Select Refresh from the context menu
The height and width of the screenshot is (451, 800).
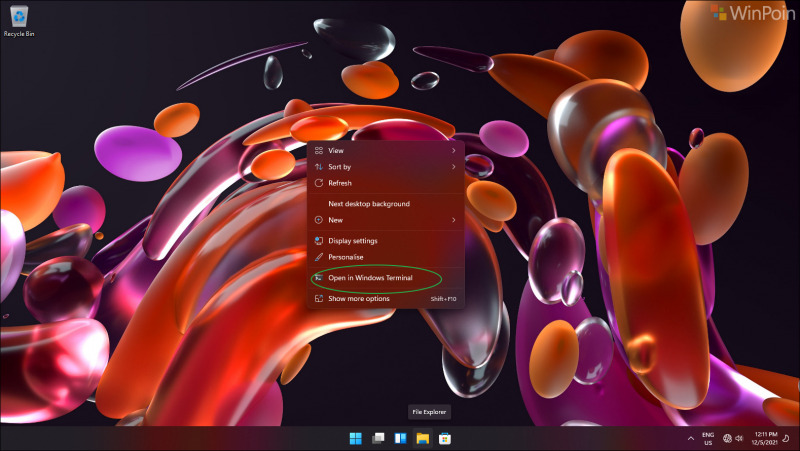coord(340,183)
